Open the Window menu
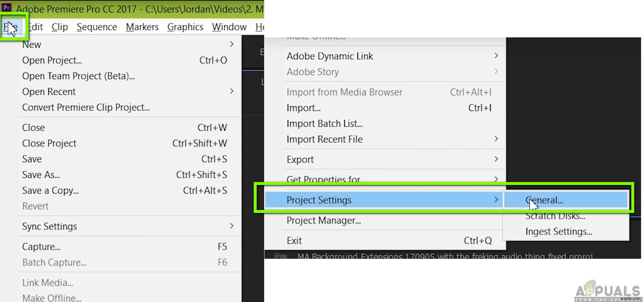This screenshot has width=644, height=302. click(x=229, y=27)
